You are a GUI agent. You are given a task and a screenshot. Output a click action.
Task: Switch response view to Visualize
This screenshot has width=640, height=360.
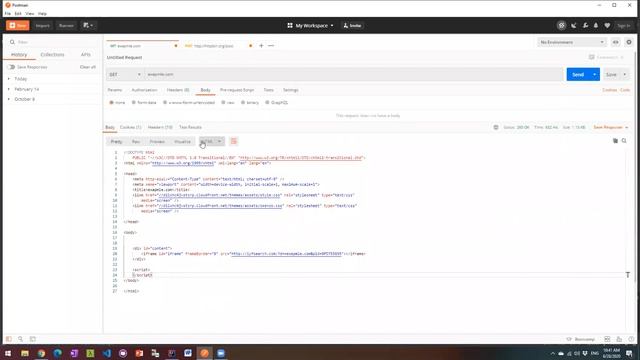[182, 142]
